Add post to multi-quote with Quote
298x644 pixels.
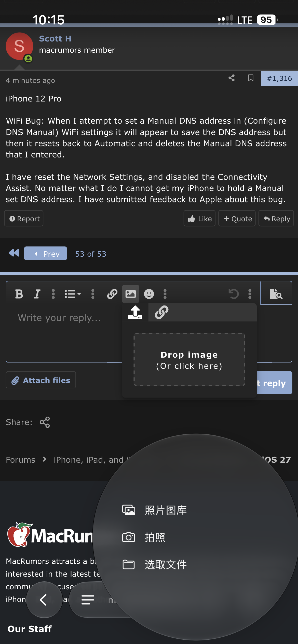[x=237, y=218]
